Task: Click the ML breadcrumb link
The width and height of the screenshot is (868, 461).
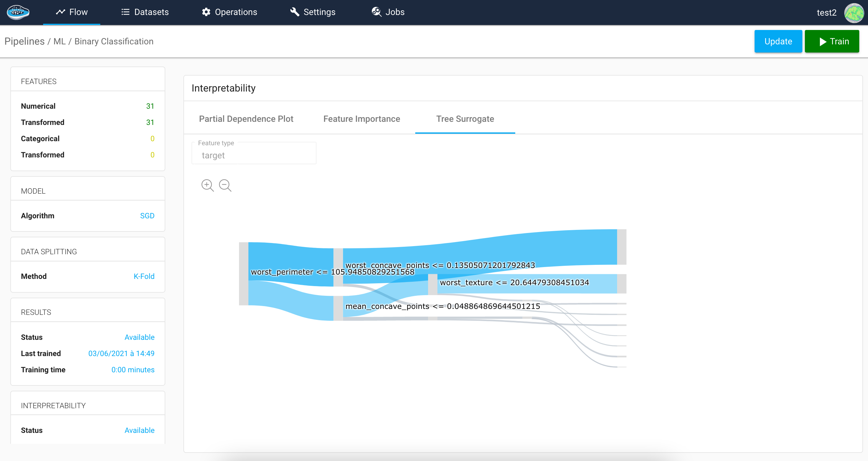Action: (59, 42)
